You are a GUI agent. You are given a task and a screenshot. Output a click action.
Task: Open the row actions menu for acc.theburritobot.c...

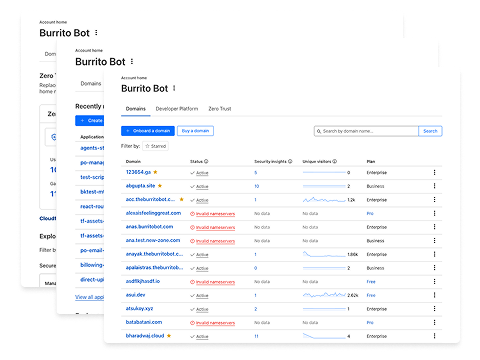point(434,200)
